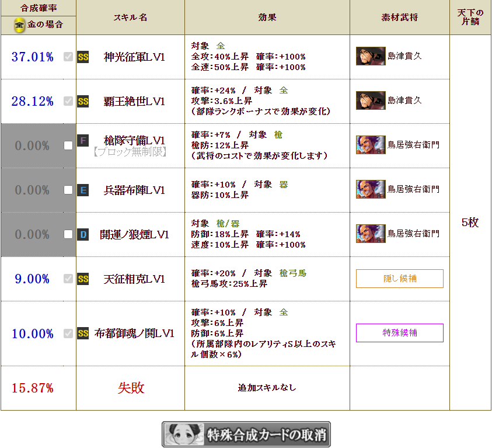The height and width of the screenshot is (448, 492).
Task: Click the 10.00% probability value
Action: pyautogui.click(x=32, y=334)
